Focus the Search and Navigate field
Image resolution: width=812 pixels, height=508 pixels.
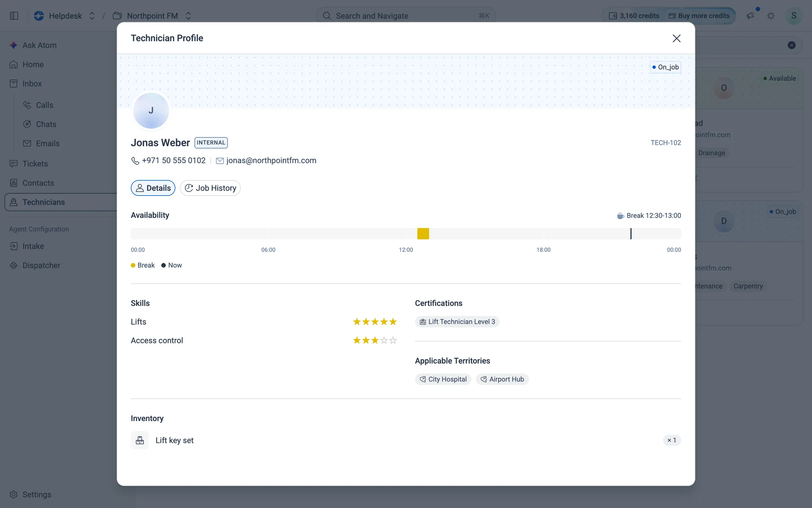tap(406, 16)
